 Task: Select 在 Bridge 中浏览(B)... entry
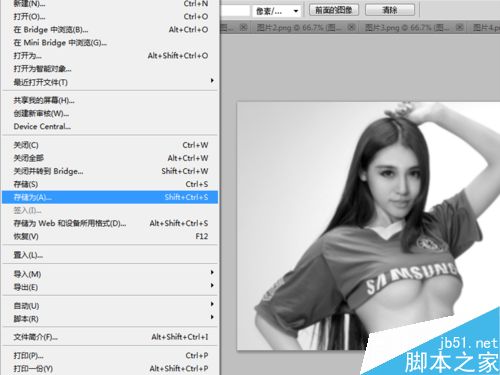[x=110, y=30]
